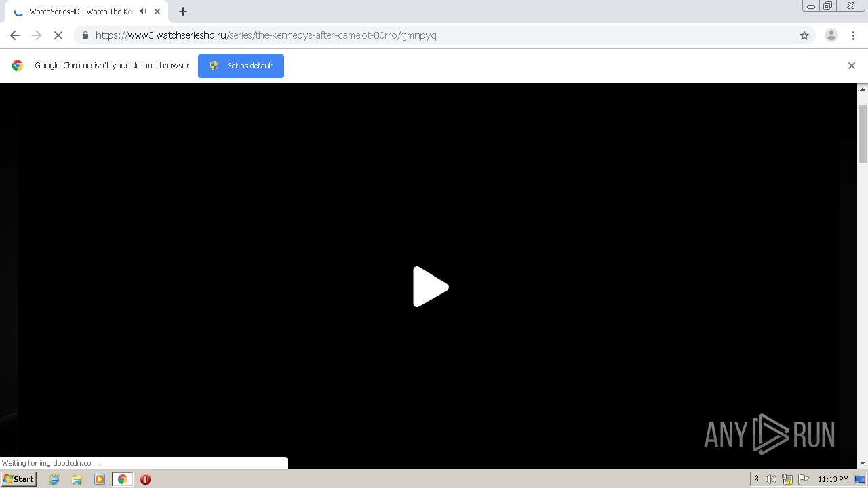
Task: Click the Chrome icon in the infobar
Action: [x=18, y=66]
